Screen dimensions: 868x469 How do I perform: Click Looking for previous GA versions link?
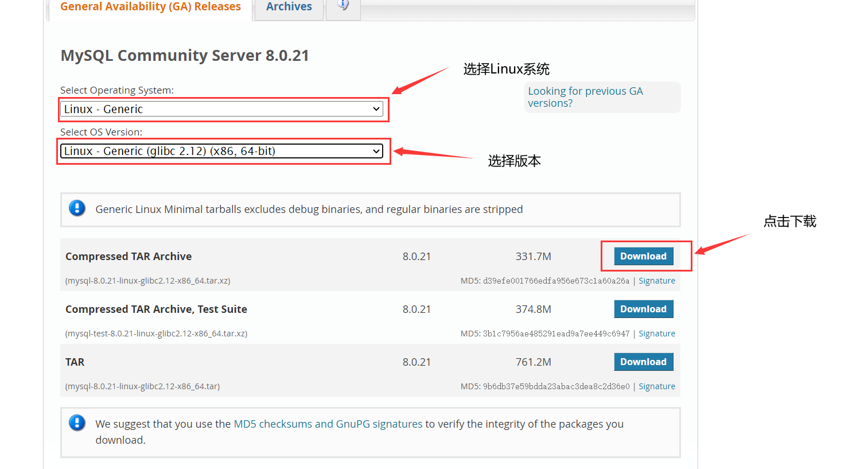pos(585,97)
